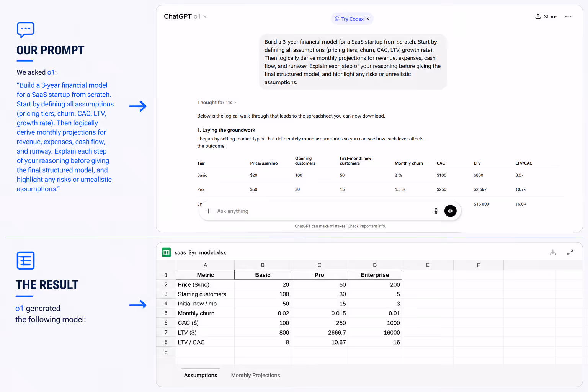Image resolution: width=588 pixels, height=392 pixels.
Task: Click the document icon above THE RESULT
Action: [26, 260]
